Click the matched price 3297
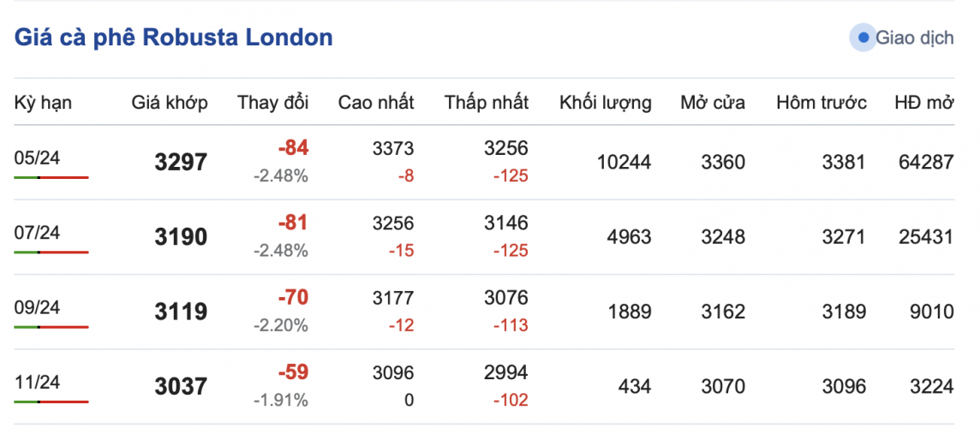The height and width of the screenshot is (446, 980). coord(181,162)
